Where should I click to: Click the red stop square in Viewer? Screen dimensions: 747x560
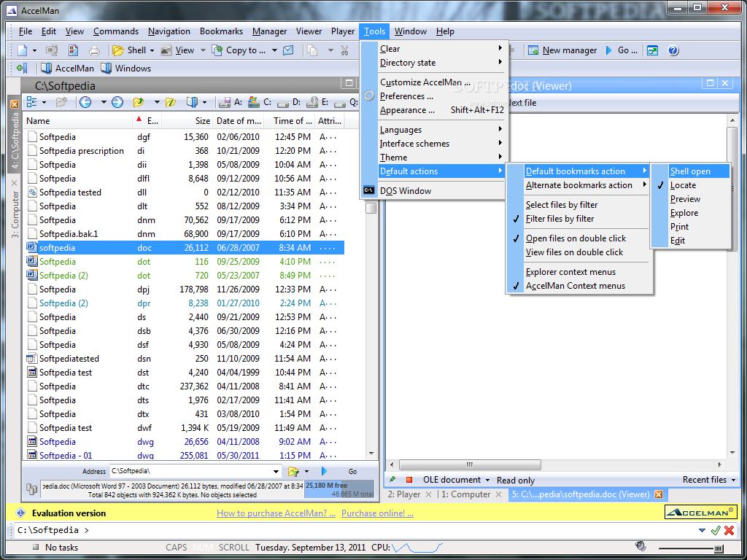[409, 480]
